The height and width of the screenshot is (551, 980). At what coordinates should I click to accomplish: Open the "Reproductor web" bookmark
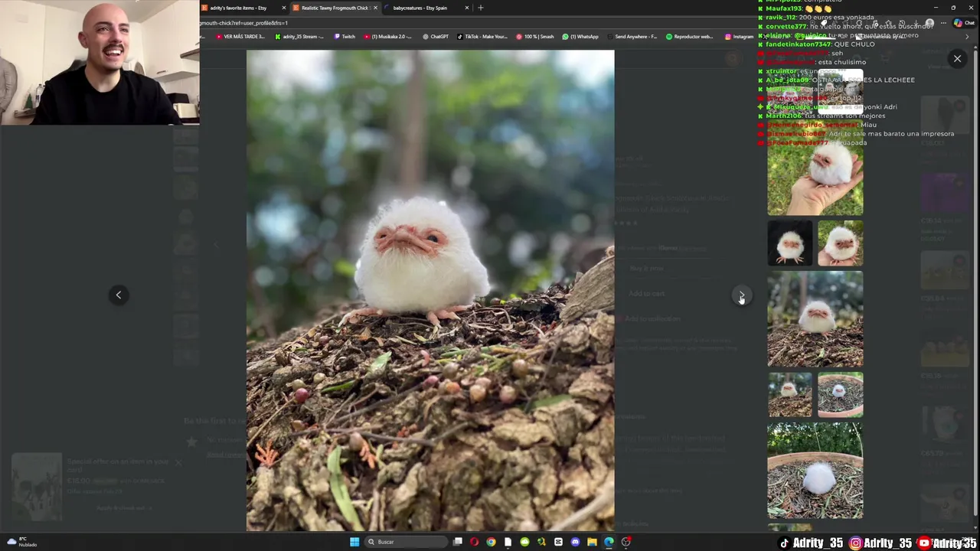click(689, 37)
